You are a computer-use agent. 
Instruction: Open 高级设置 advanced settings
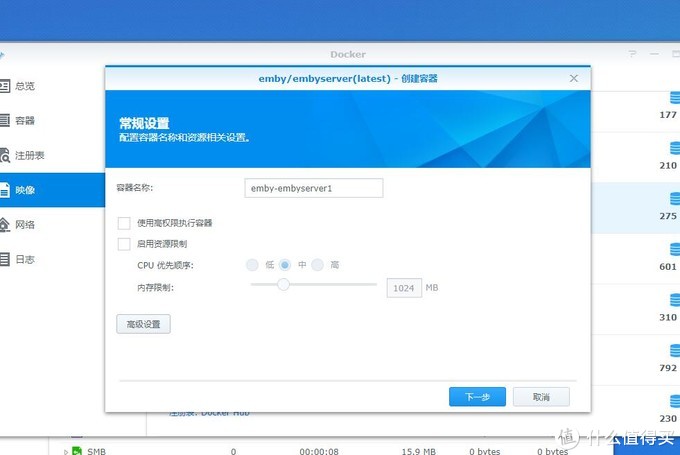(143, 324)
